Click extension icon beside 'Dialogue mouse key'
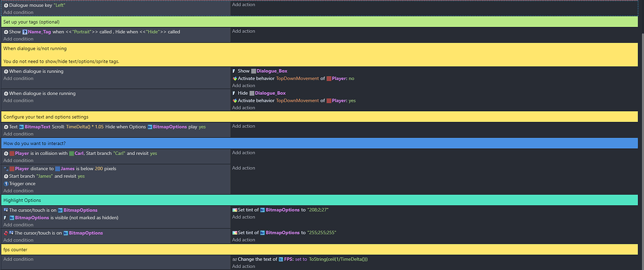Viewport: 644px width, 270px height. tap(6, 5)
